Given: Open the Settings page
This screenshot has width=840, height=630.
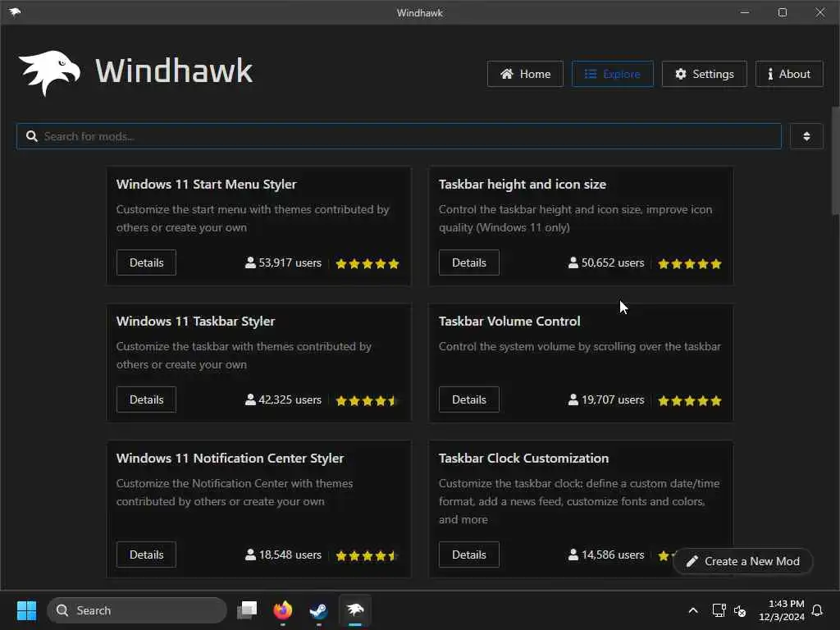Looking at the screenshot, I should coord(704,74).
